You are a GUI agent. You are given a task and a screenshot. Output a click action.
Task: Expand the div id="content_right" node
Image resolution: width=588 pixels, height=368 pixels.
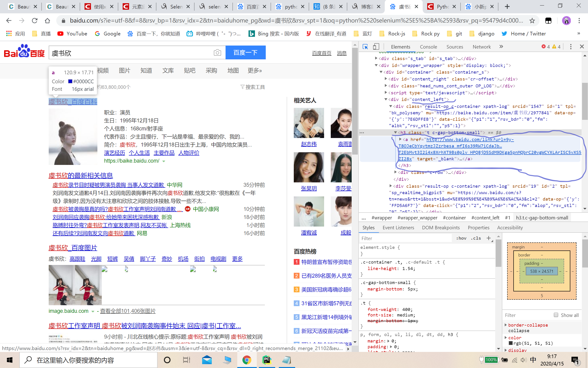(x=386, y=79)
